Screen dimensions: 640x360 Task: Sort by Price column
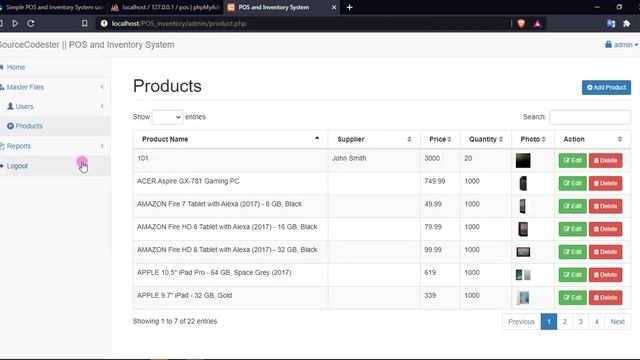440,139
